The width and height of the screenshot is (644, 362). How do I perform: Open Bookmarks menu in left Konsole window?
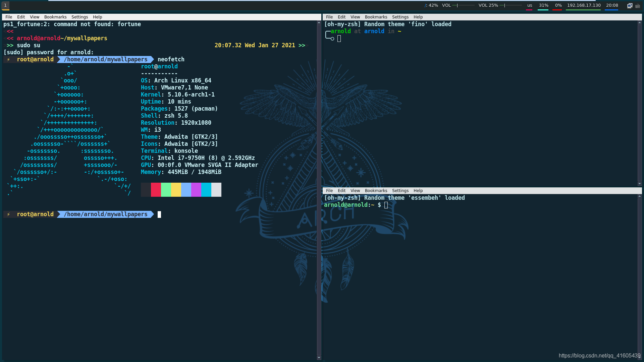coord(55,17)
